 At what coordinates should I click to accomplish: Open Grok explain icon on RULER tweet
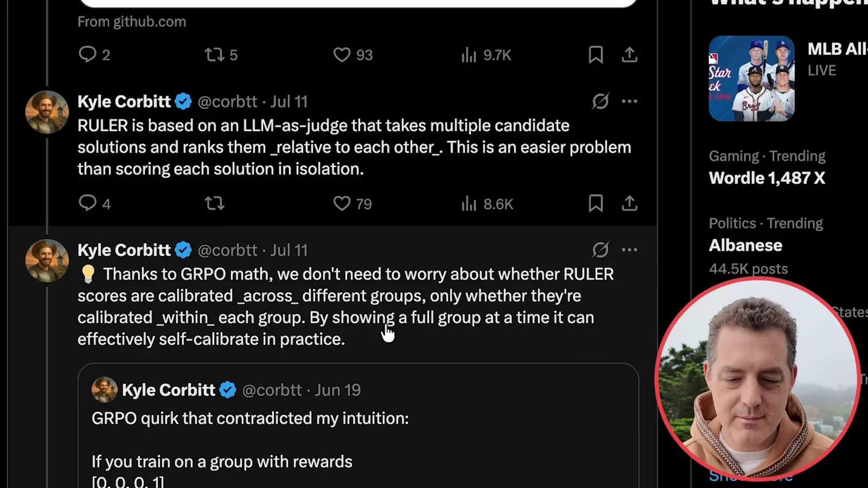[600, 101]
